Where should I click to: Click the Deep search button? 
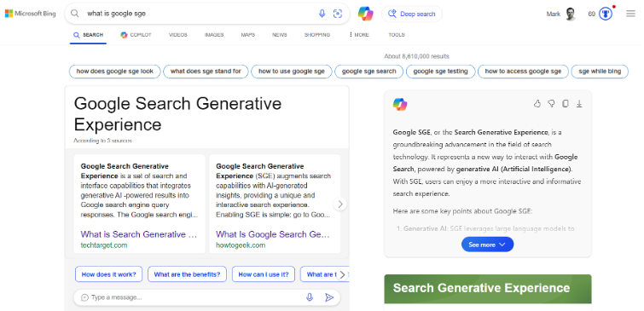[x=412, y=14]
